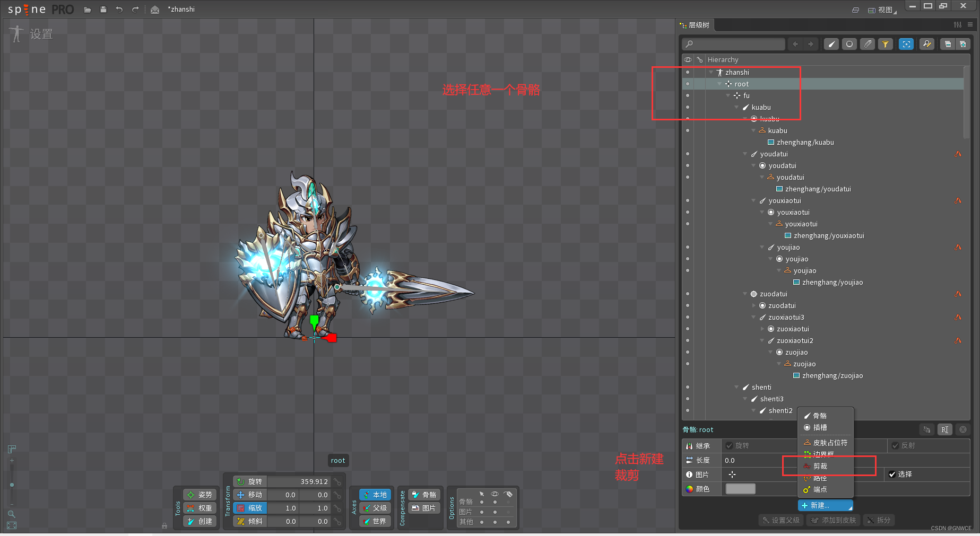The image size is (980, 536).
Task: Open the bone color swatch
Action: (x=741, y=489)
